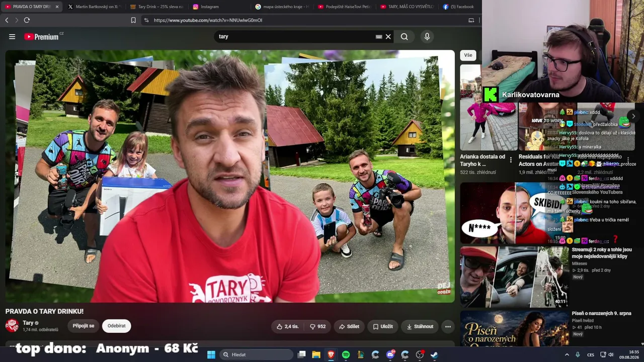This screenshot has height=362, width=644.
Task: Switch to TARY, MÁŠ CO VYSVĚTLOVAT tab
Action: [406, 7]
